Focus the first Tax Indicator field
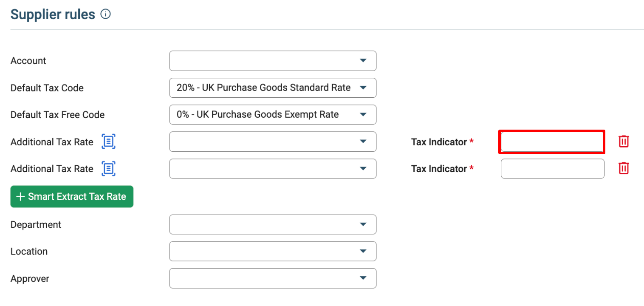This screenshot has height=306, width=644. tap(552, 142)
